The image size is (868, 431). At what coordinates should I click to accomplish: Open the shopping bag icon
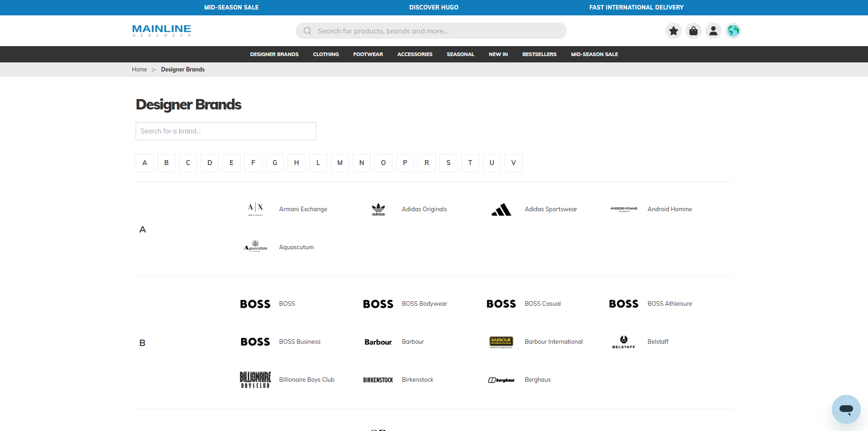[693, 31]
